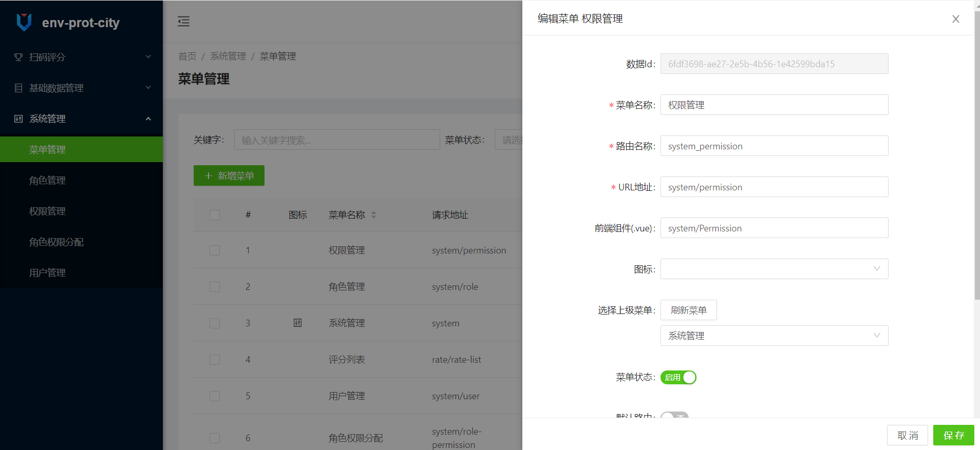Click the URL地址 input field
The height and width of the screenshot is (450, 980).
click(x=774, y=187)
